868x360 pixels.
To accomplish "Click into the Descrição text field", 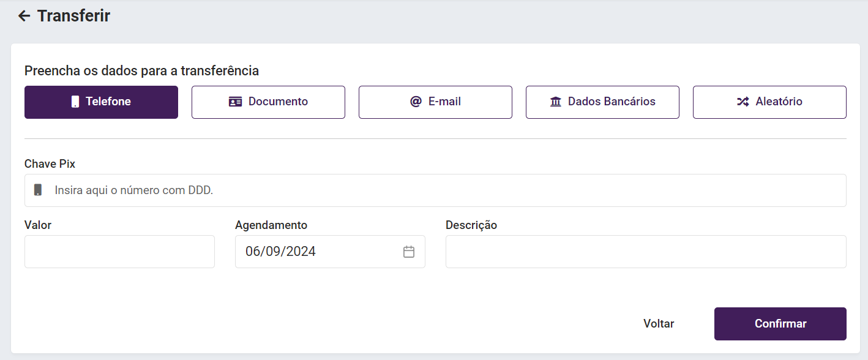I will coord(646,252).
